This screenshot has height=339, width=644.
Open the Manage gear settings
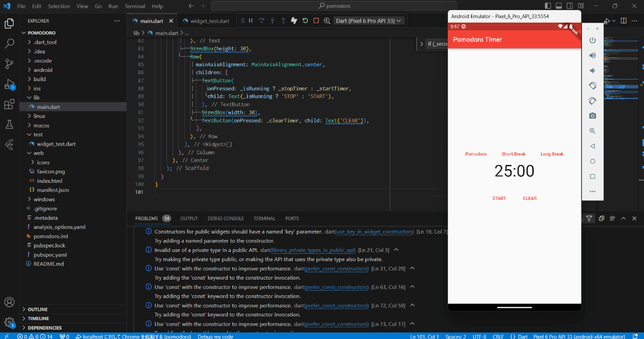(x=9, y=322)
